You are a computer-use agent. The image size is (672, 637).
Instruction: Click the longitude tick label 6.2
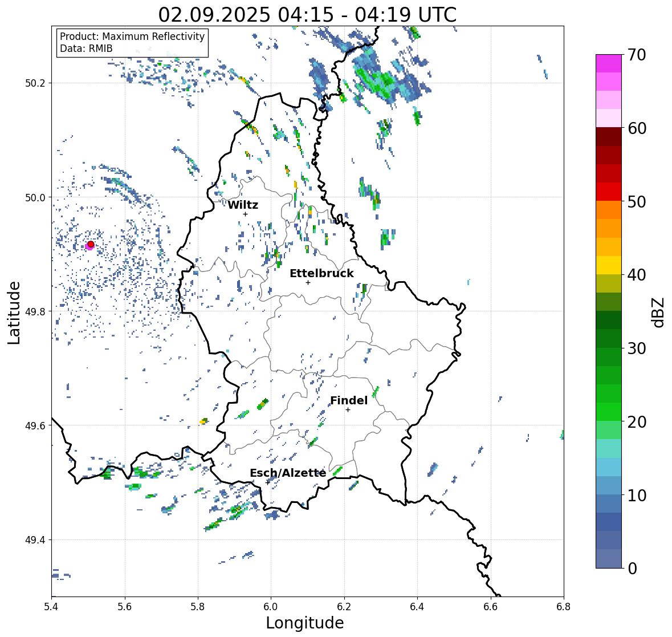[x=344, y=606]
